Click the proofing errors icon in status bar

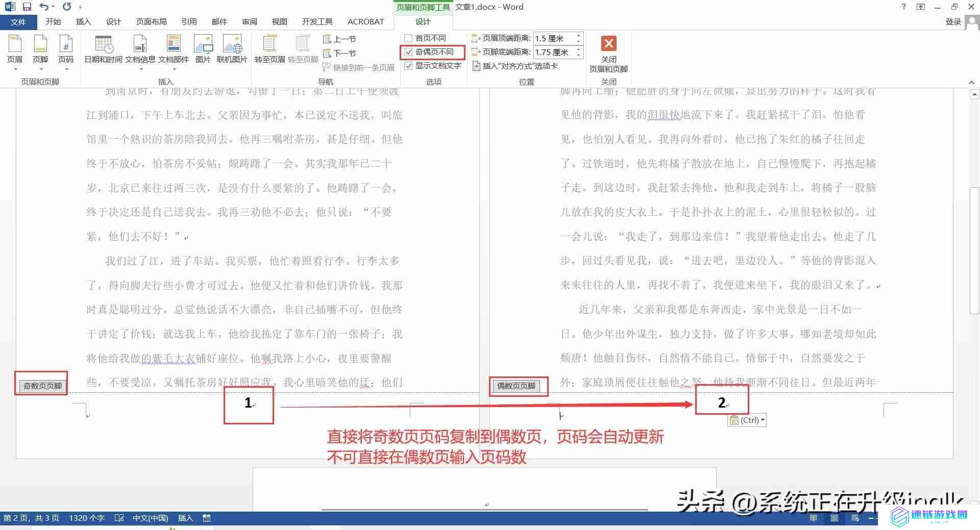[x=119, y=518]
